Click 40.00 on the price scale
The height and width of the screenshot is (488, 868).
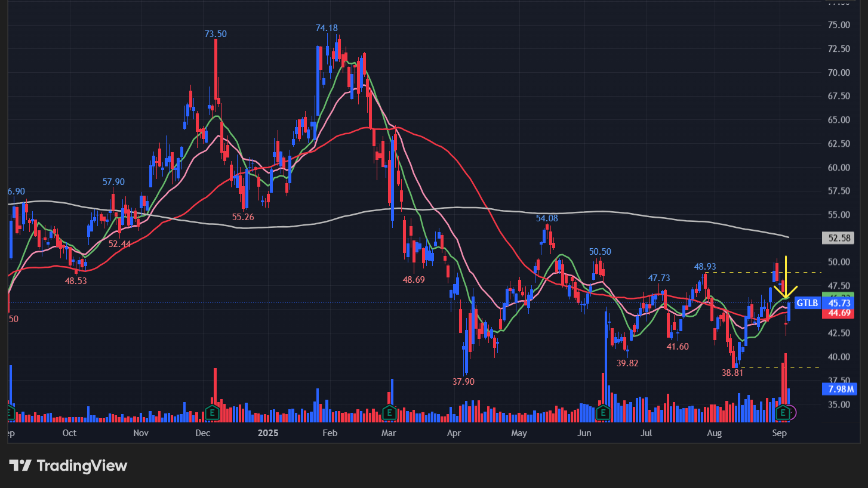coord(839,357)
